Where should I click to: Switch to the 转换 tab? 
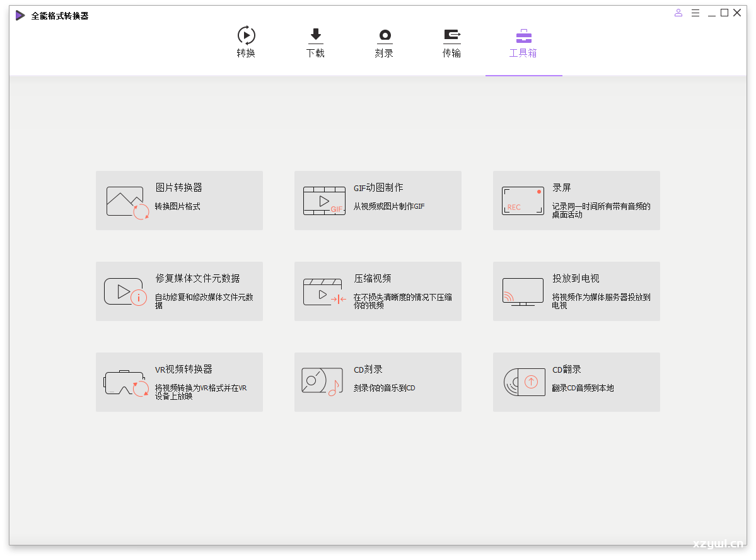click(246, 42)
